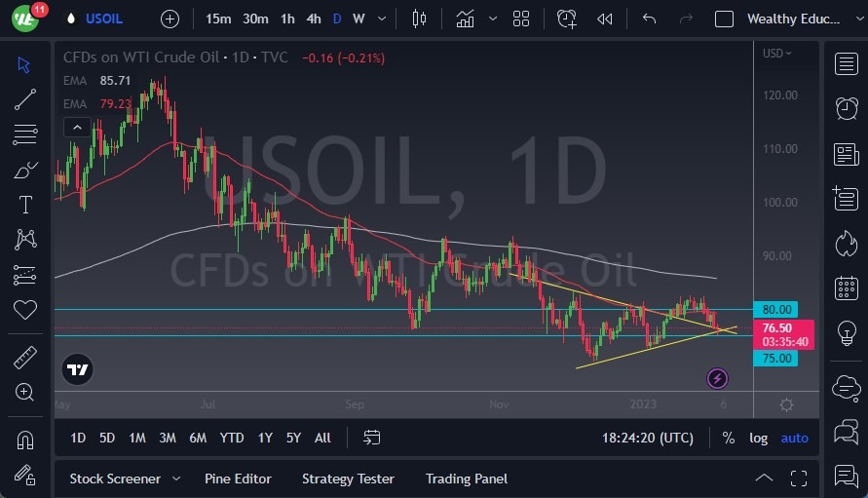Open the alerts alarm clock panel
868x498 pixels.
point(846,108)
